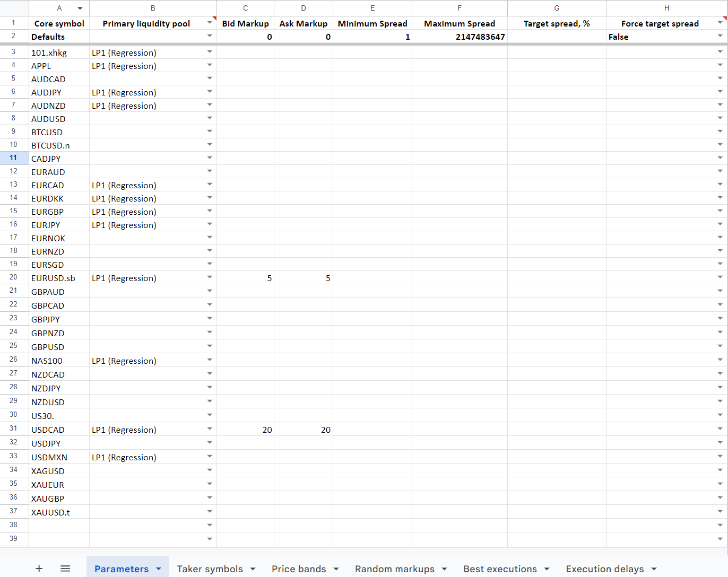Open Execution delays tab menu arrow
The image size is (728, 577).
[x=654, y=569]
